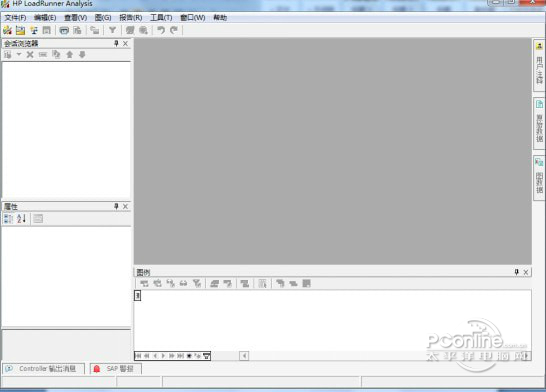Toggle the pin on the 属性 panel
The height and width of the screenshot is (392, 546).
coord(116,206)
